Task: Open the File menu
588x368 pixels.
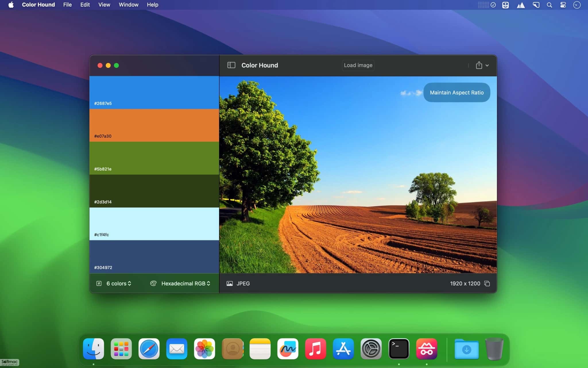Action: [67, 5]
